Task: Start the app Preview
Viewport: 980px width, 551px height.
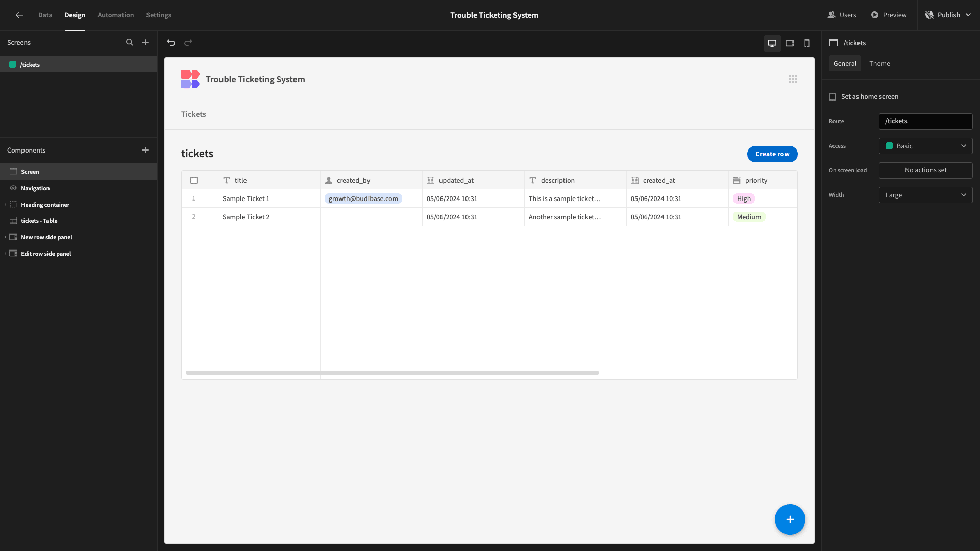Action: tap(889, 15)
